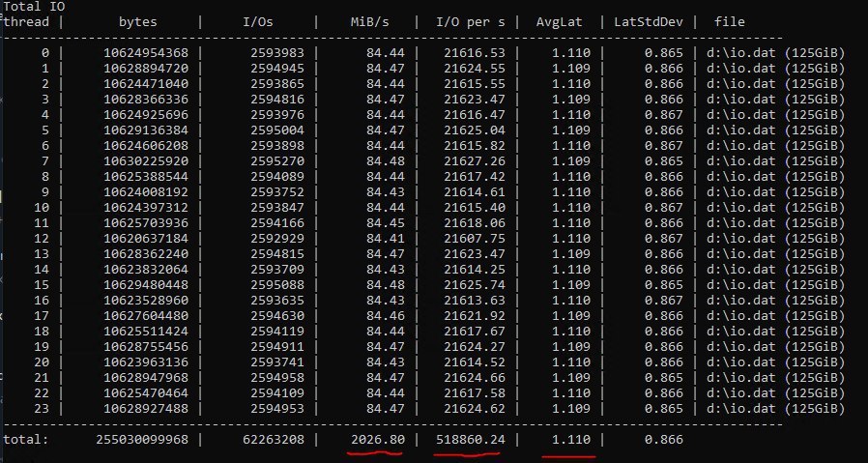The image size is (868, 463).
Task: Click bytes value 10623963136 for thread 20
Action: click(x=146, y=362)
